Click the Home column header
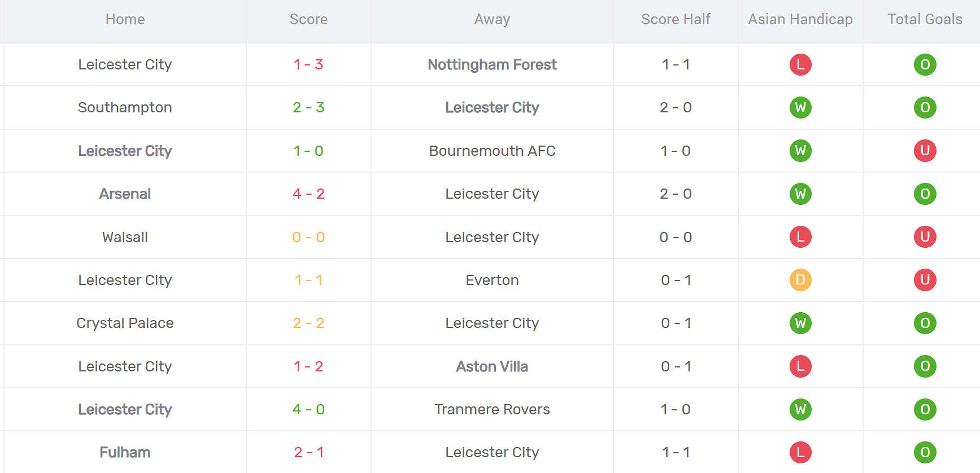Screen dimensions: 980x473 pyautogui.click(x=125, y=19)
